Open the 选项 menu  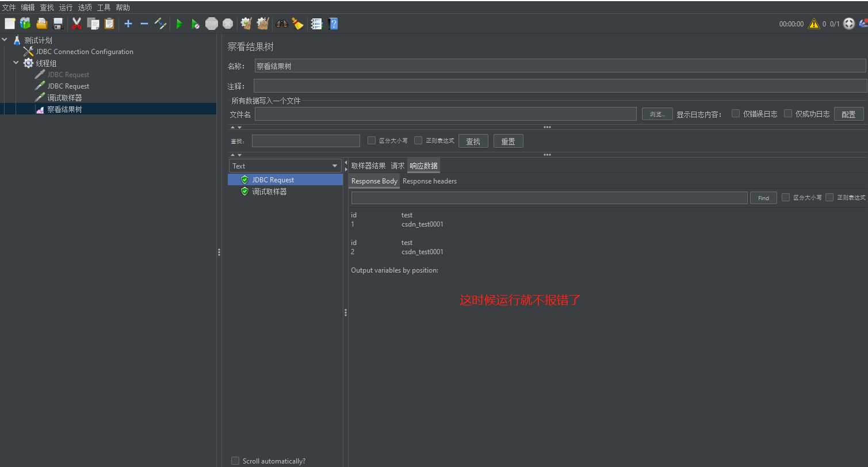point(85,7)
